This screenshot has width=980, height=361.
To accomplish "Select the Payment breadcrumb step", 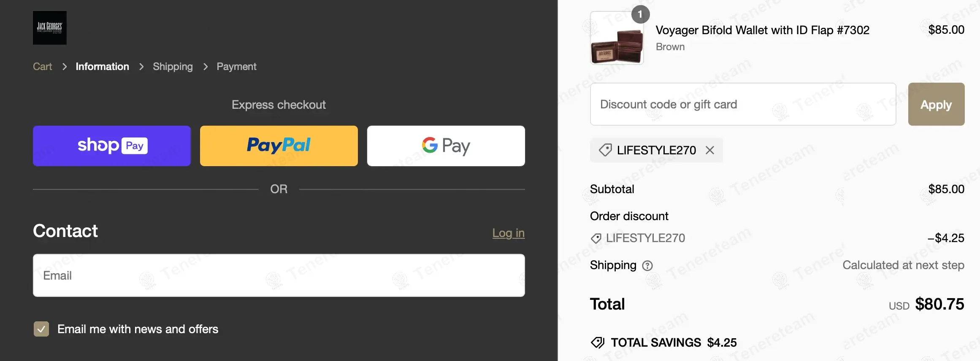I will pos(236,67).
